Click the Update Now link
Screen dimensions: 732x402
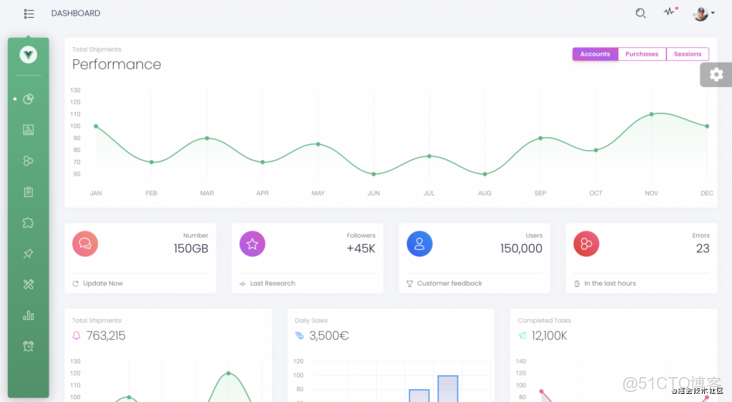pos(103,283)
